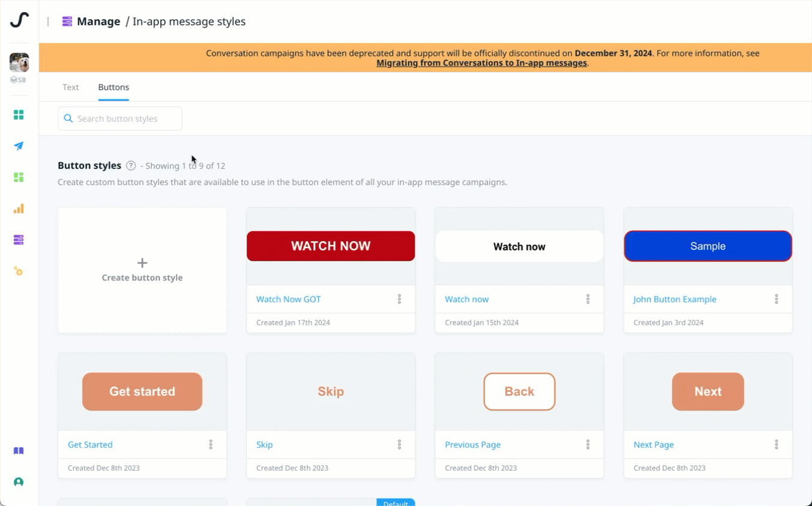Click the orange Skip text preview
Image resolution: width=812 pixels, height=506 pixels.
tap(331, 392)
